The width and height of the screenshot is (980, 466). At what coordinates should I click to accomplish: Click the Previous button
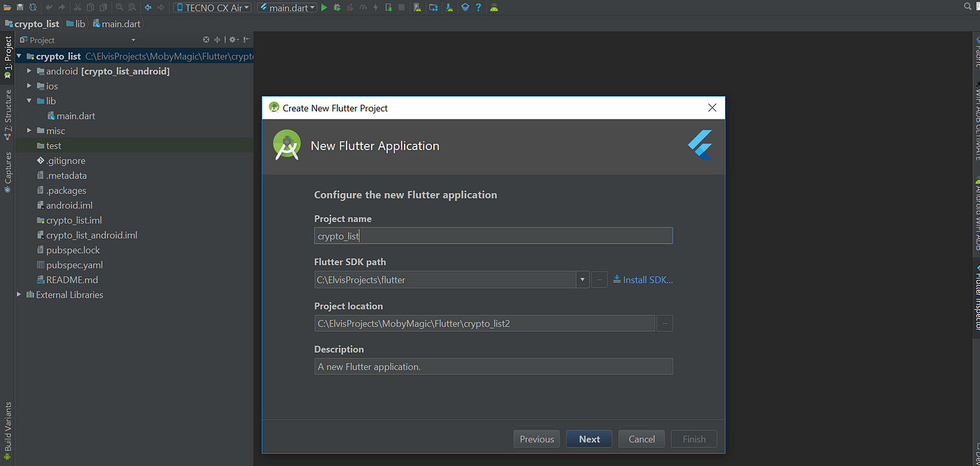point(537,439)
